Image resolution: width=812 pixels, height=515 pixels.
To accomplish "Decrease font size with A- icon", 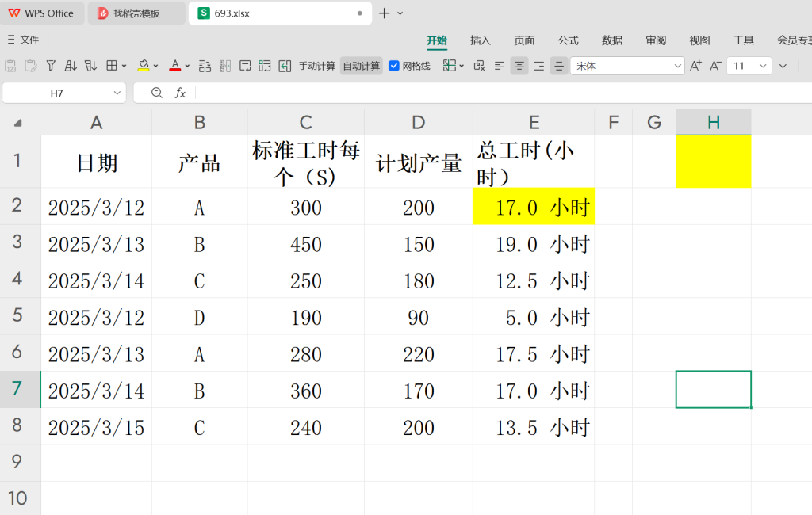I will pos(715,66).
